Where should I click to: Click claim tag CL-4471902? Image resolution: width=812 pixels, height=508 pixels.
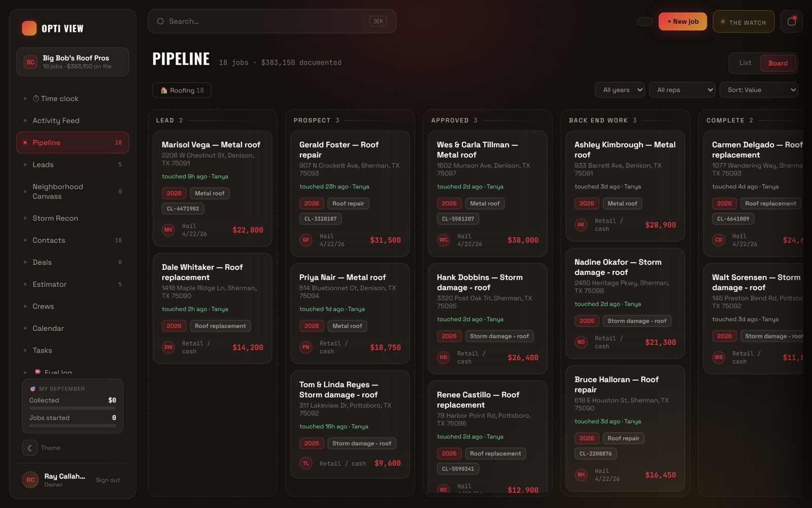click(x=183, y=209)
